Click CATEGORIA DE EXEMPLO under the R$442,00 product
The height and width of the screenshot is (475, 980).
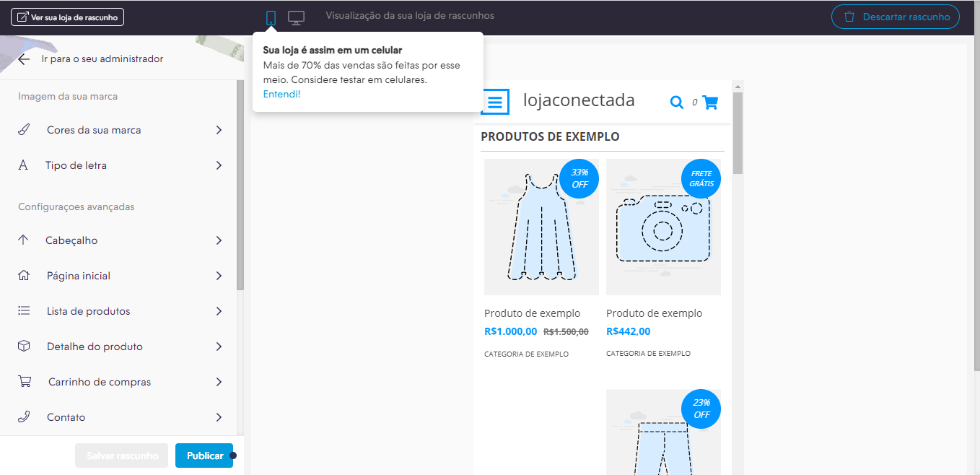(649, 354)
